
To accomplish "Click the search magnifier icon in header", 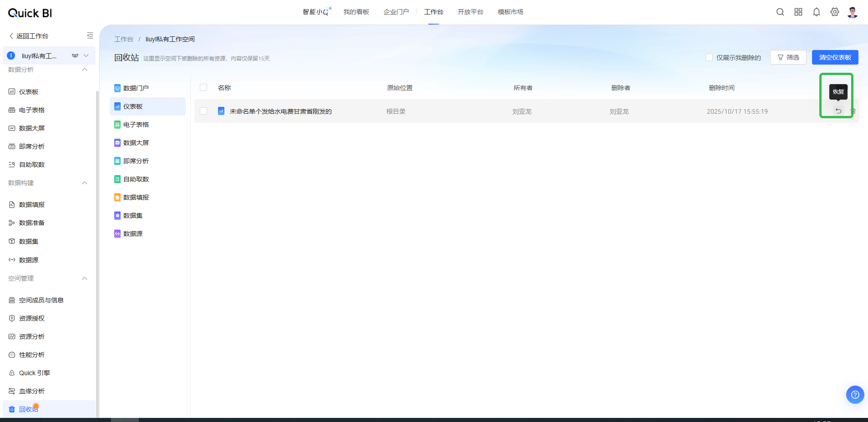I will pos(780,12).
